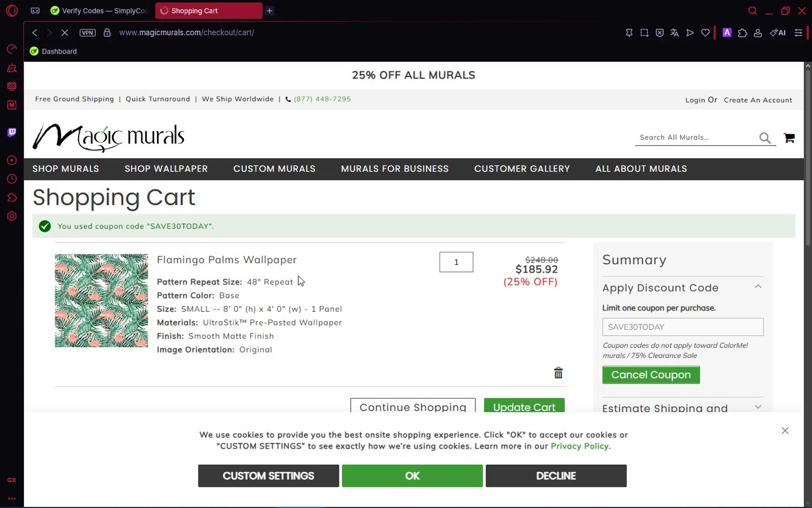Switch to Shopping Cart tab
This screenshot has width=812, height=508.
point(208,10)
